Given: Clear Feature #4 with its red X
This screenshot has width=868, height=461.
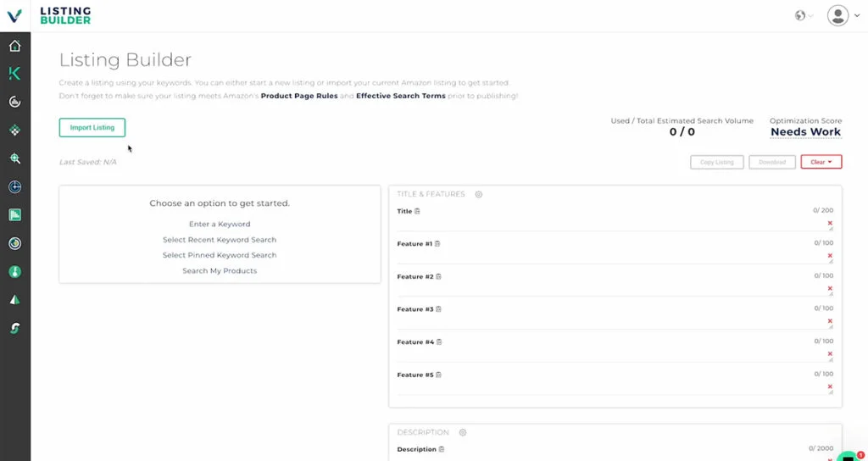Looking at the screenshot, I should [830, 353].
